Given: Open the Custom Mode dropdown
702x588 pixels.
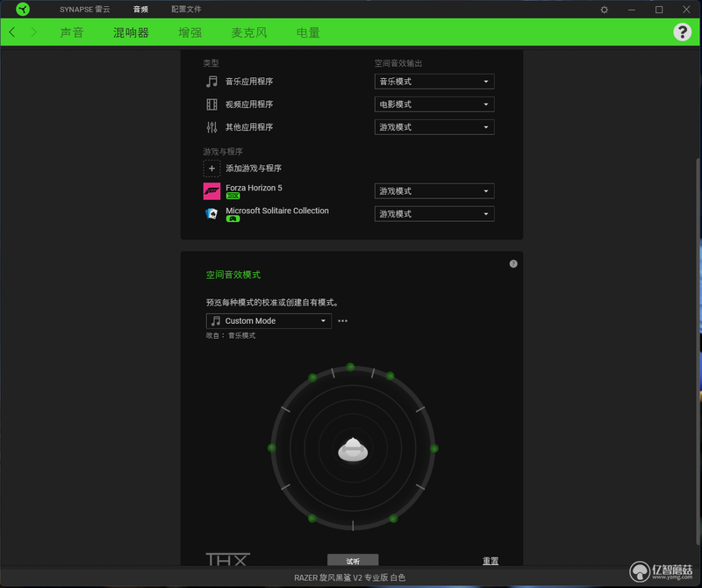Looking at the screenshot, I should 269,321.
